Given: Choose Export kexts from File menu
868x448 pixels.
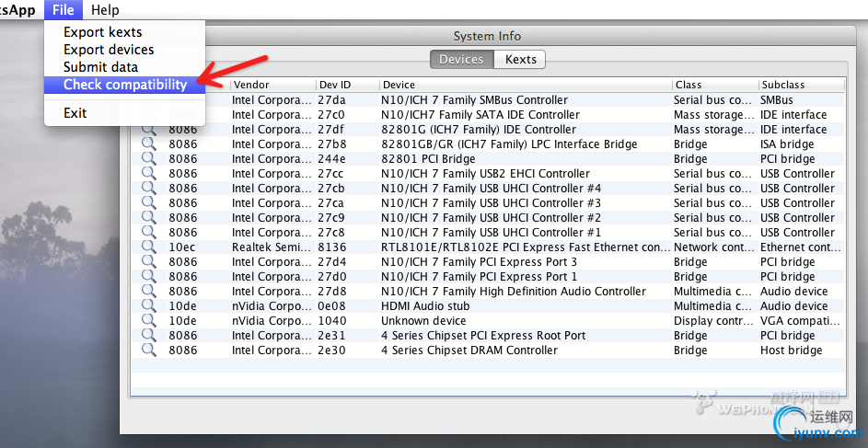Looking at the screenshot, I should [x=103, y=32].
